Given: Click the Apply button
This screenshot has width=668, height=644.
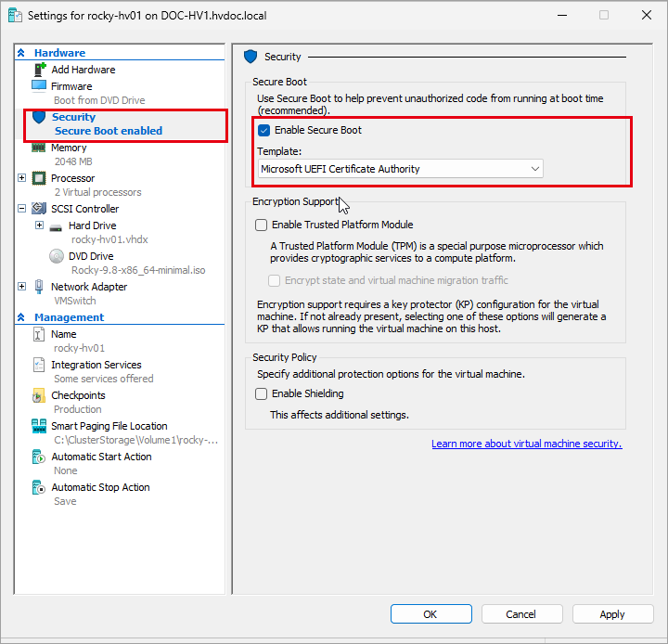Looking at the screenshot, I should [x=612, y=614].
